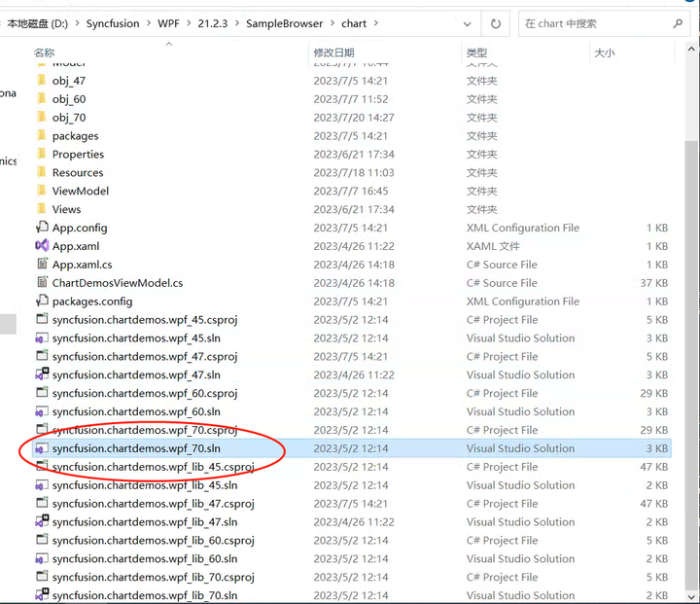Screen dimensions: 700x604
Task: Click the wpf_lib_70.sln solution icon
Action: point(42,594)
